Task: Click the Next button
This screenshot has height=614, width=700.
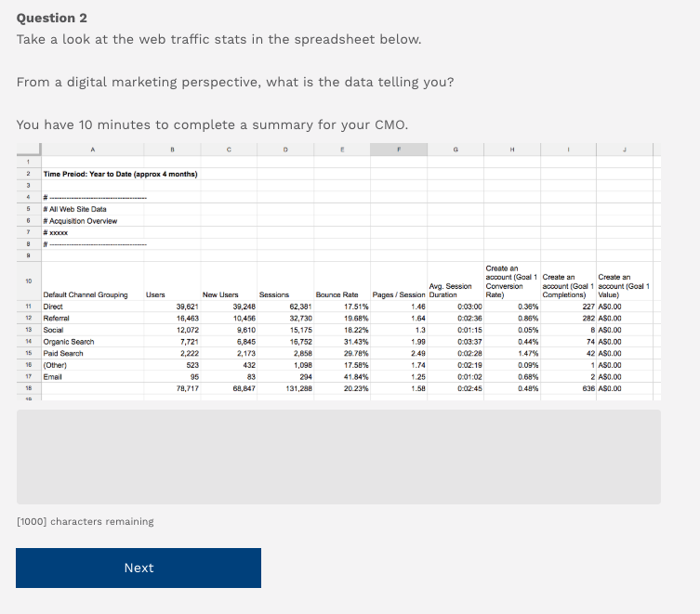Action: (139, 568)
